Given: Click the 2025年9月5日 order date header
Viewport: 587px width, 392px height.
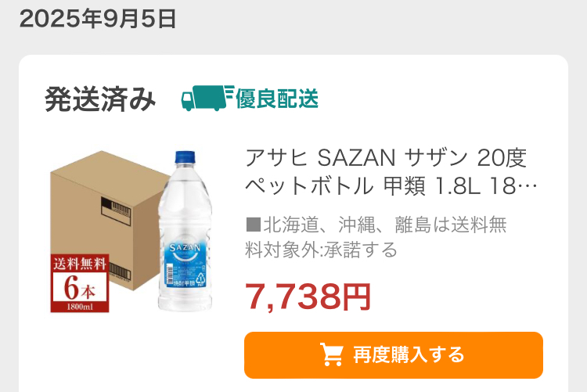Looking at the screenshot, I should (98, 19).
